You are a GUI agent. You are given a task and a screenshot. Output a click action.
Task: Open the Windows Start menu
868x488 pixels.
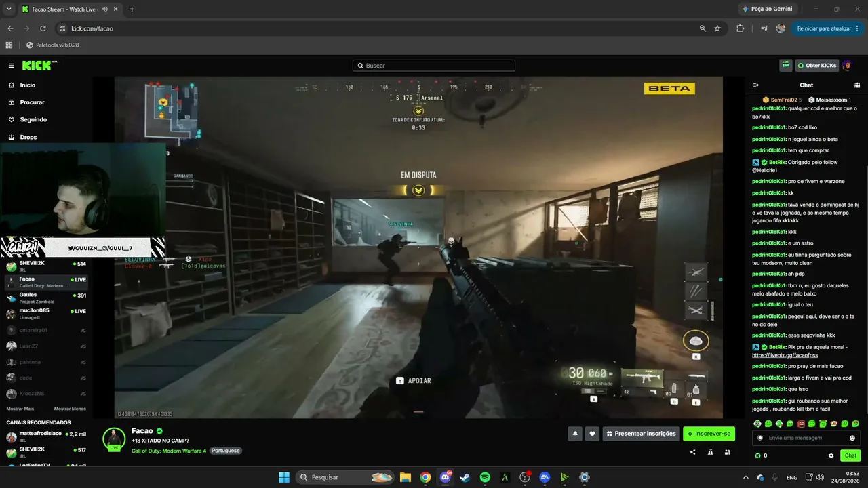click(x=284, y=477)
